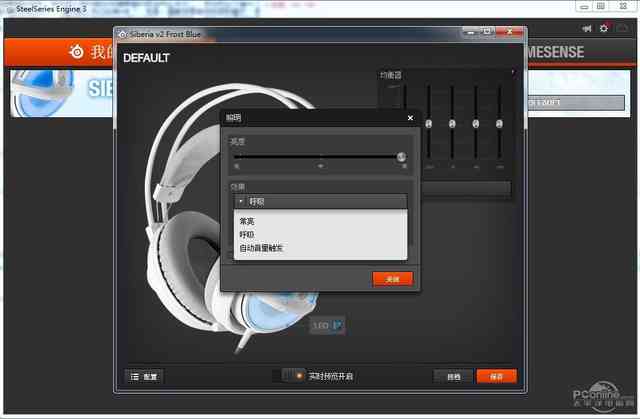Click the DEFAULT configuration title
640x419 pixels.
coord(146,58)
